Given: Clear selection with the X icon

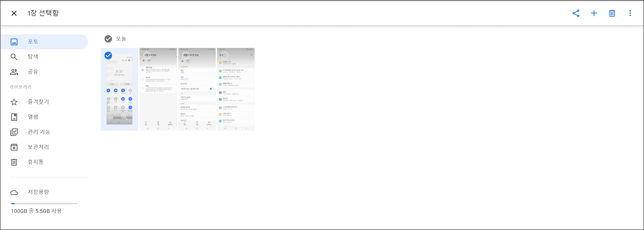Looking at the screenshot, I should [14, 13].
